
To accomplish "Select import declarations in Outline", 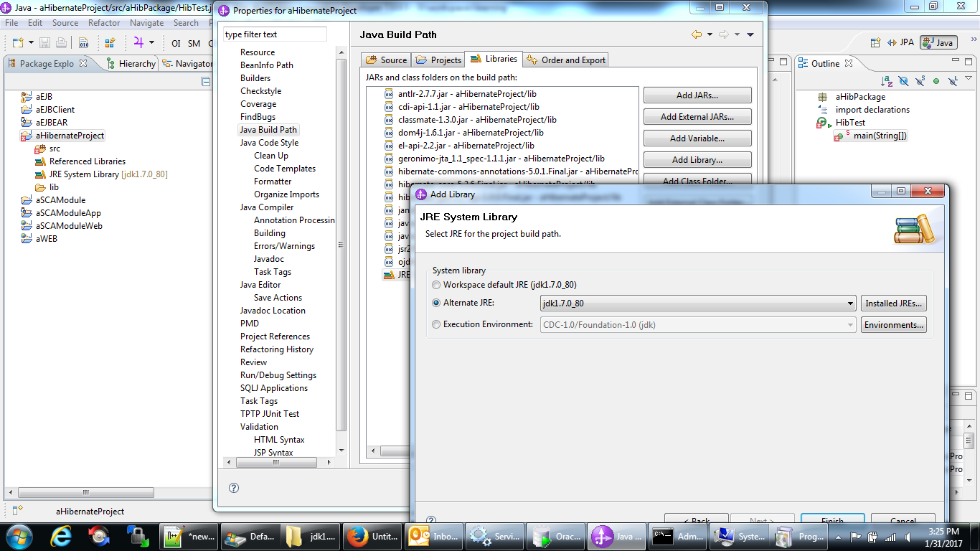I will [x=872, y=110].
